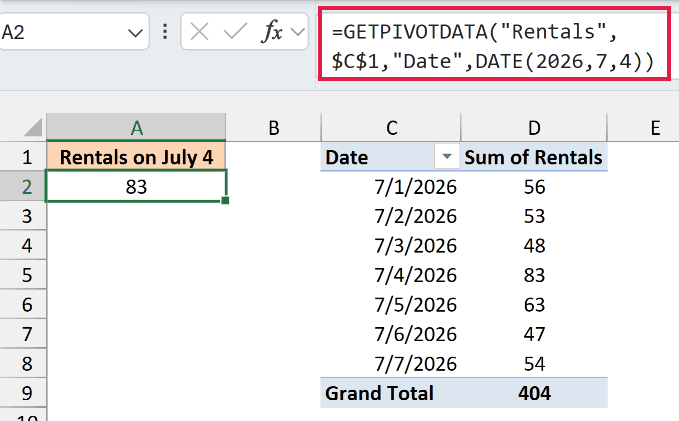Click the rentals value 47
The height and width of the screenshot is (421, 679).
coord(534,334)
